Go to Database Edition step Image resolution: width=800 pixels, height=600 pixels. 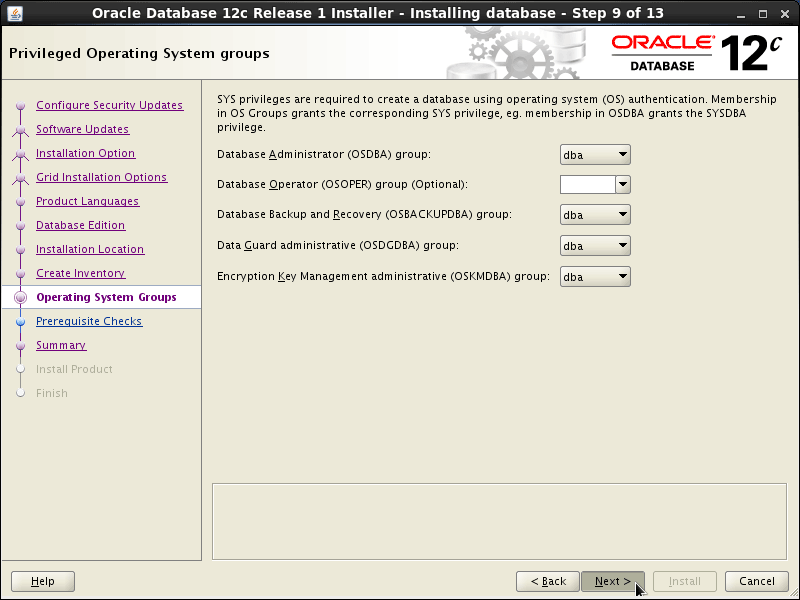click(x=81, y=225)
